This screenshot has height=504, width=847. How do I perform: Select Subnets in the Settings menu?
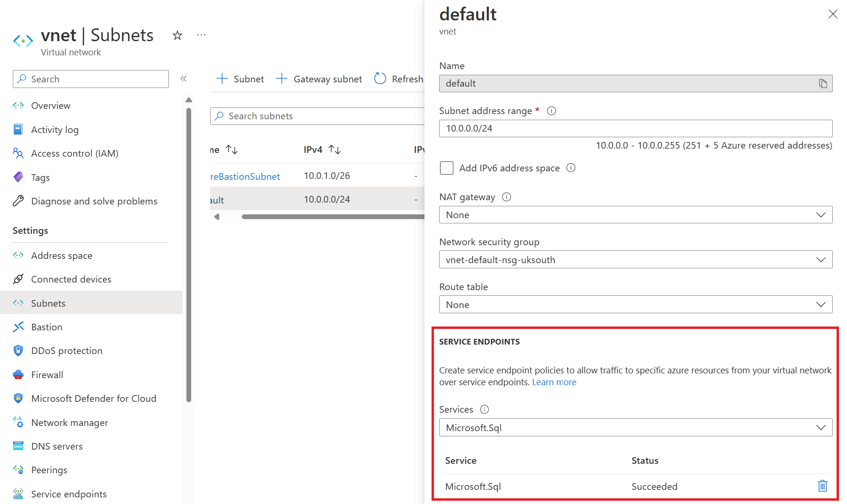pos(91,303)
